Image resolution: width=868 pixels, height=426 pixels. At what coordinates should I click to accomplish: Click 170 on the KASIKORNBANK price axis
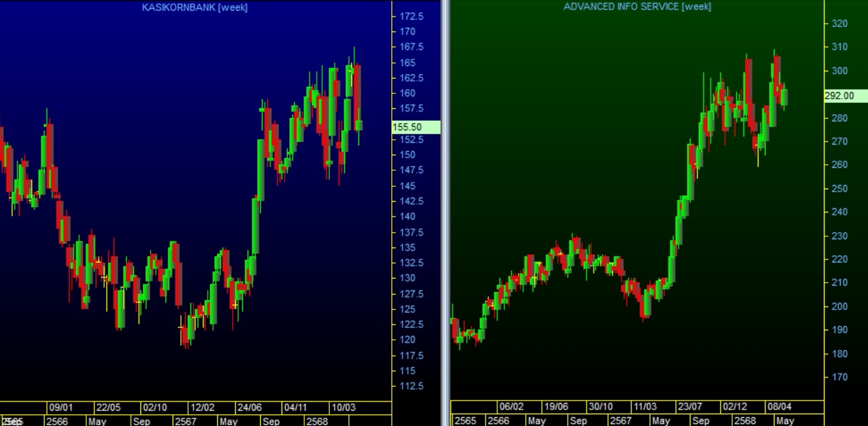coord(408,32)
